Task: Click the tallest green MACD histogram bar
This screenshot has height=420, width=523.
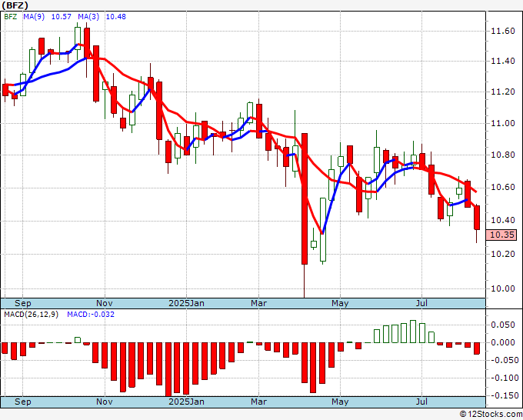Action: (x=413, y=332)
